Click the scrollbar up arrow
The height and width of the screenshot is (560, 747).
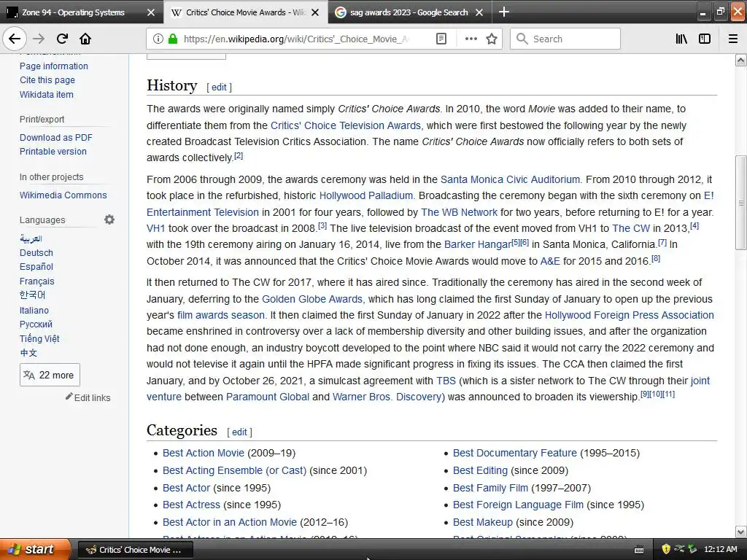tap(740, 60)
